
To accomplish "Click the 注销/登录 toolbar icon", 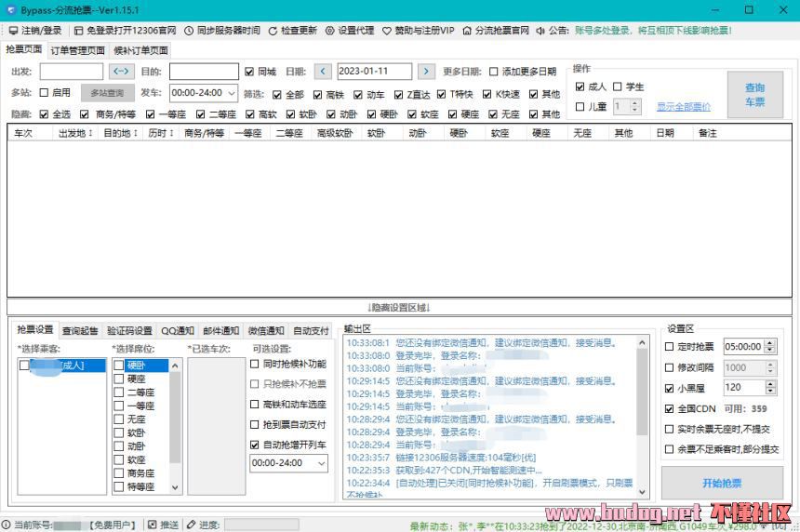I will click(x=14, y=31).
